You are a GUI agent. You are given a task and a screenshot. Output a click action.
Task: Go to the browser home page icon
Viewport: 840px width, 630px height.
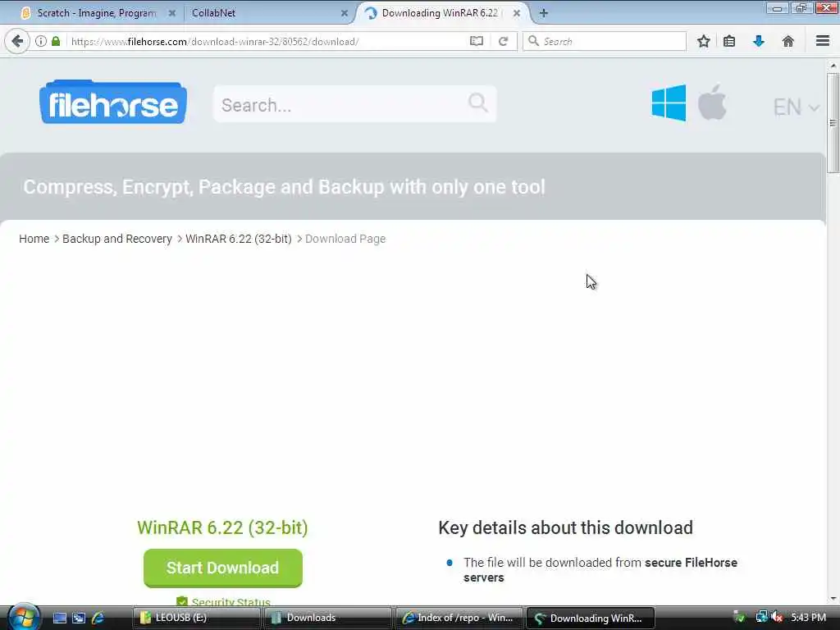tap(788, 41)
